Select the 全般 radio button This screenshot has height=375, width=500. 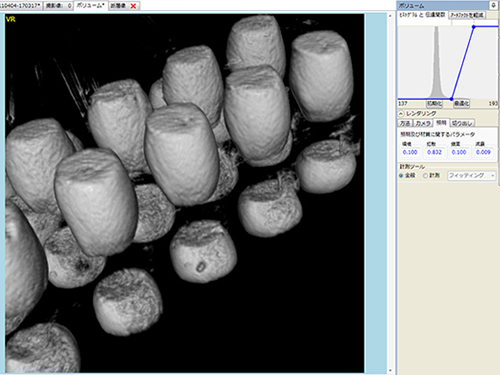click(401, 175)
